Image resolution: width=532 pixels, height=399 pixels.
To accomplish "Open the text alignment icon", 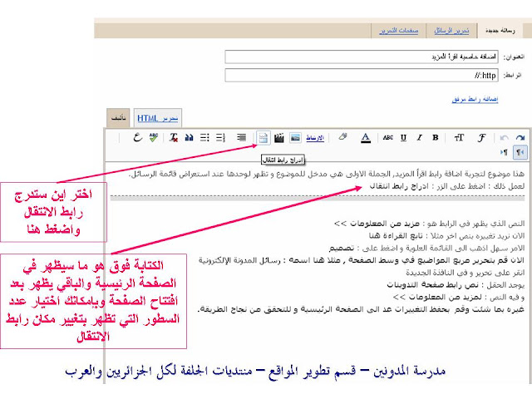I will click(242, 138).
